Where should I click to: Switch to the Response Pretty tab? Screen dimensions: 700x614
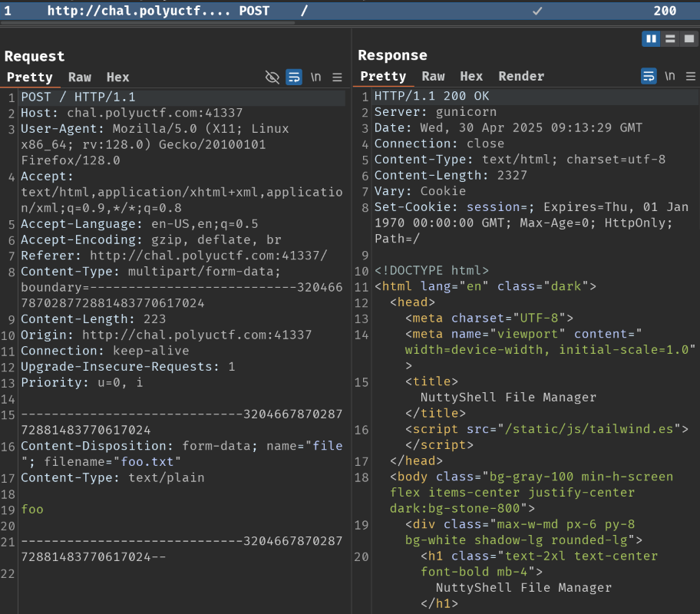(383, 76)
